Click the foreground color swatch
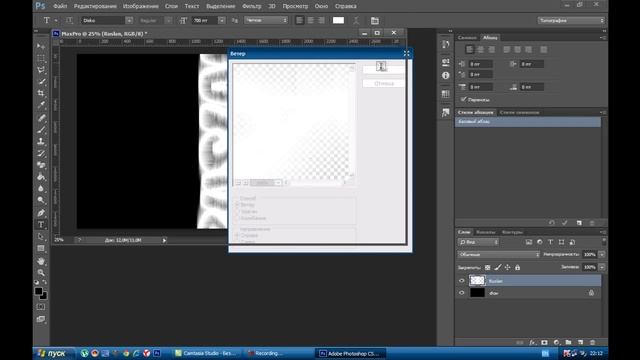640x360 pixels. 38,291
